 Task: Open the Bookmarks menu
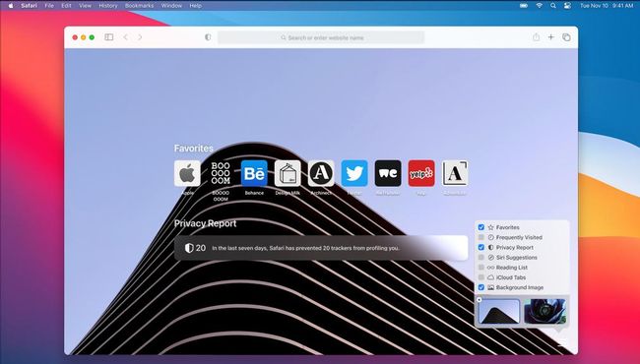[139, 6]
